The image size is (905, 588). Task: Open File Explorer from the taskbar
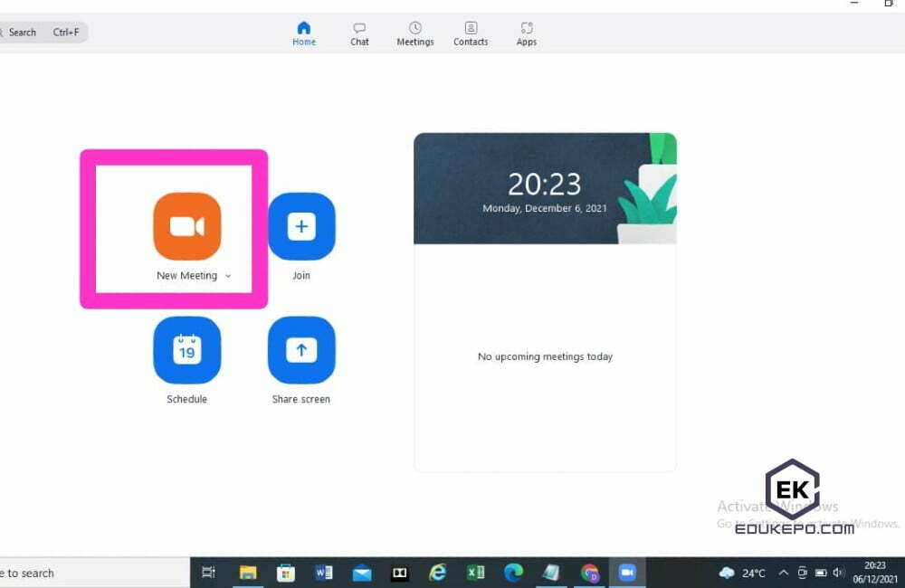pos(249,572)
